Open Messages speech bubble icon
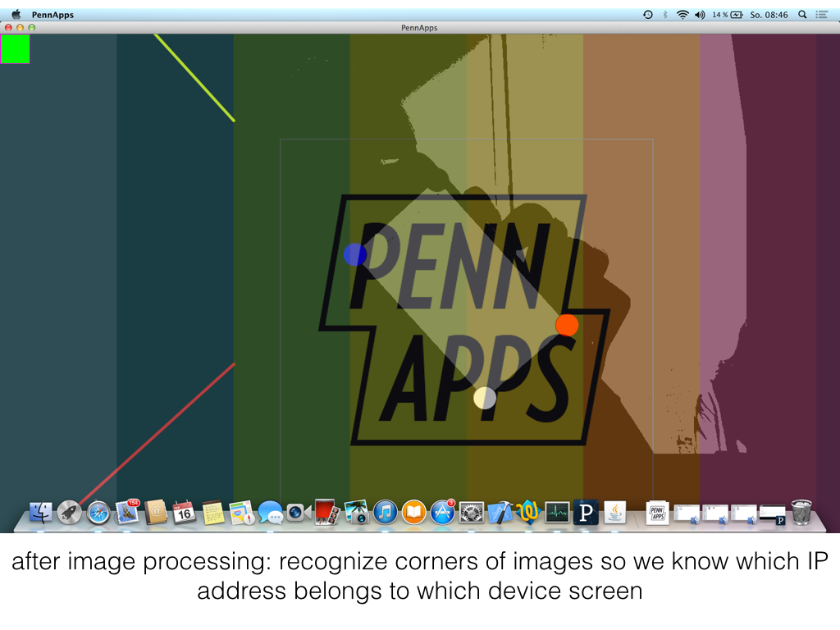 (271, 513)
